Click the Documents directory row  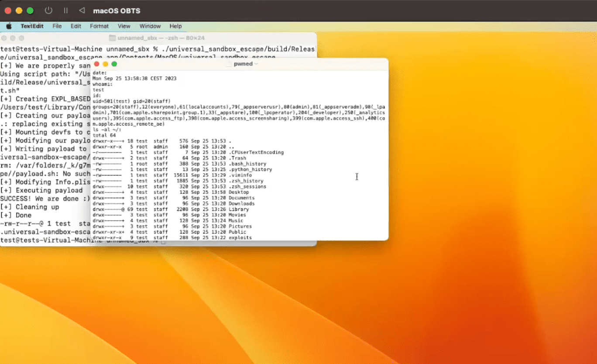coord(174,198)
